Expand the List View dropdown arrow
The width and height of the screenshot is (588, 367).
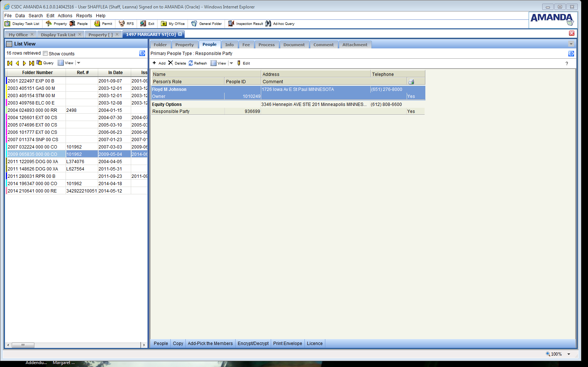pyautogui.click(x=78, y=63)
